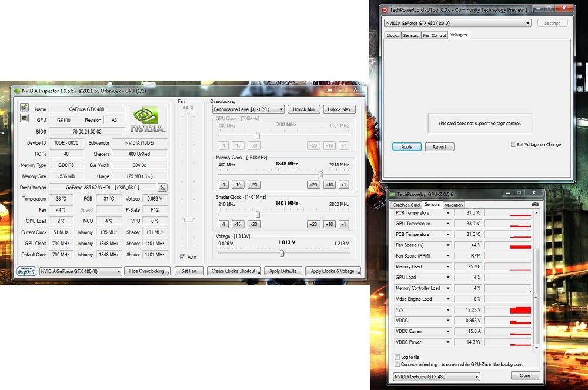Open the VDDC Current sensor dropdown
This screenshot has width=588, height=390.
(447, 332)
